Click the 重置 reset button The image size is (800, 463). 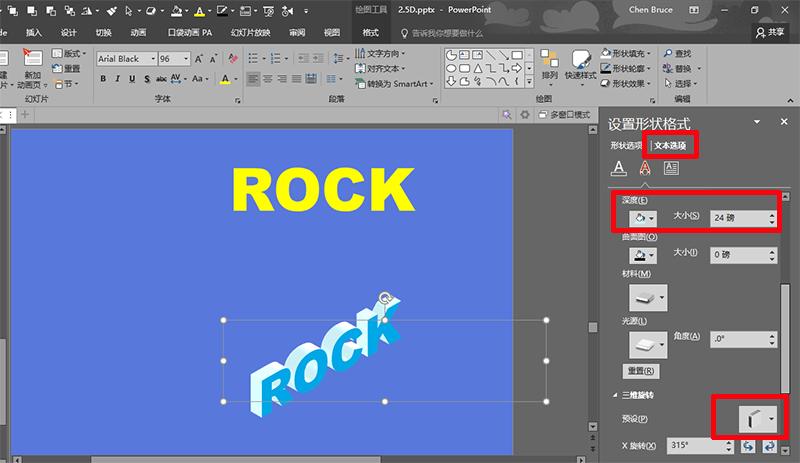641,371
